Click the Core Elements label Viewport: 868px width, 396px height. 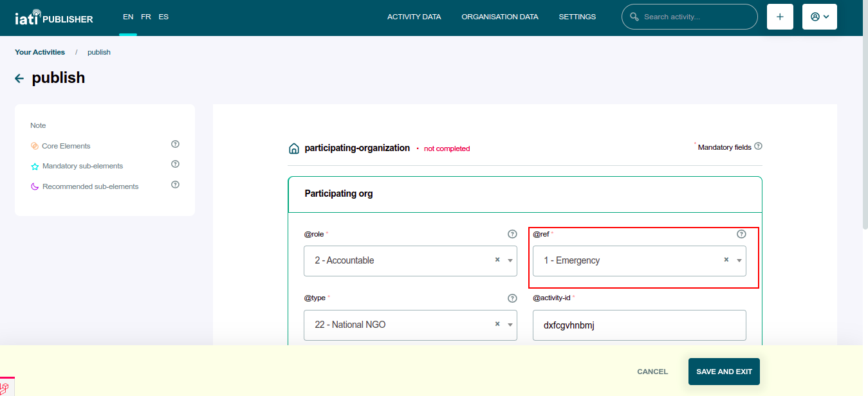pyautogui.click(x=66, y=146)
